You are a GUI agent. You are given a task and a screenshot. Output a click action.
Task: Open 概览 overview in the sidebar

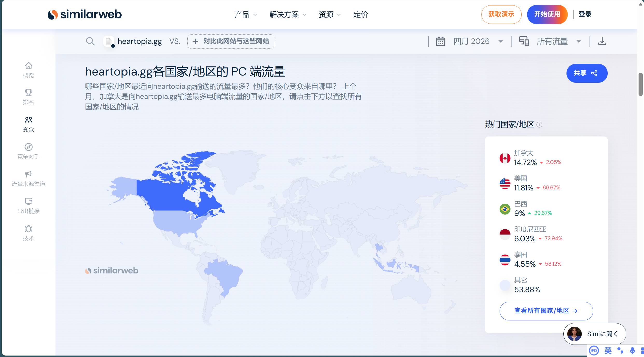coord(29,70)
